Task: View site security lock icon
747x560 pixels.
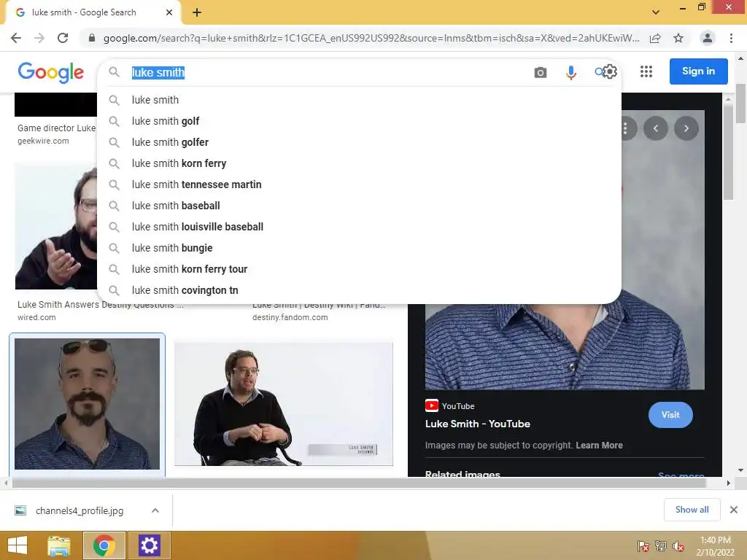Action: (x=92, y=38)
